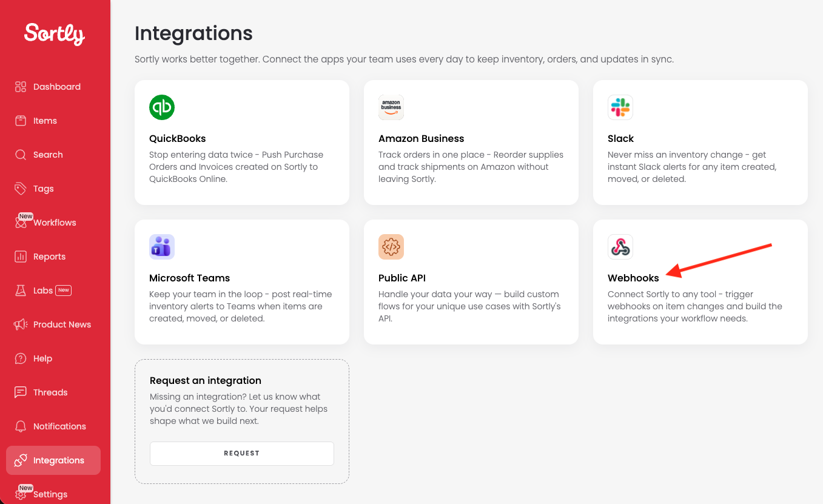Screen dimensions: 823x504
Task: Click the Amazon Business logo icon
Action: click(x=391, y=107)
